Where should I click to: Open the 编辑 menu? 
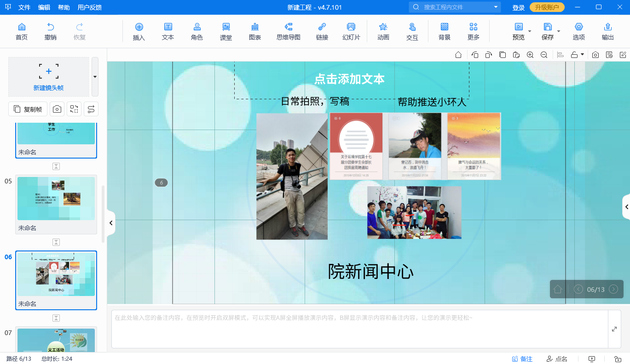44,7
